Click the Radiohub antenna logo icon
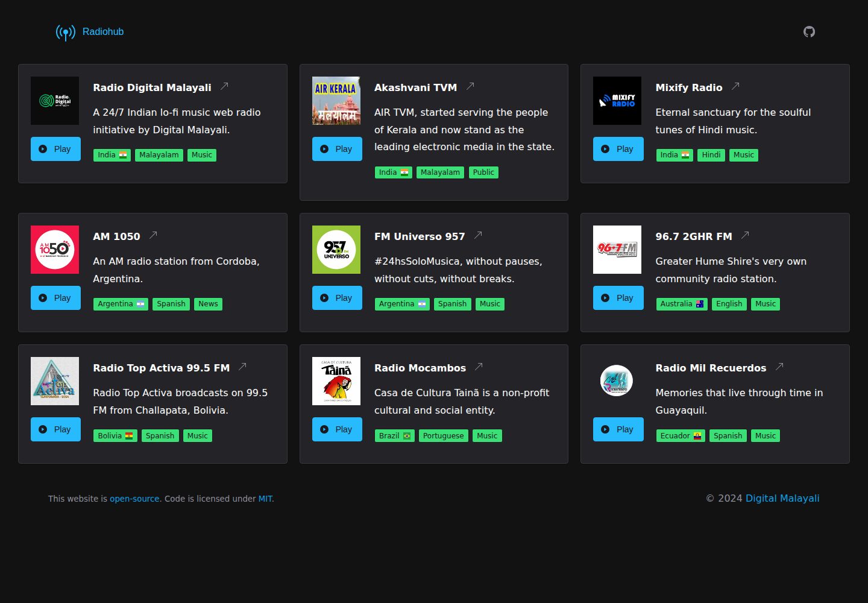The height and width of the screenshot is (603, 868). tap(66, 32)
